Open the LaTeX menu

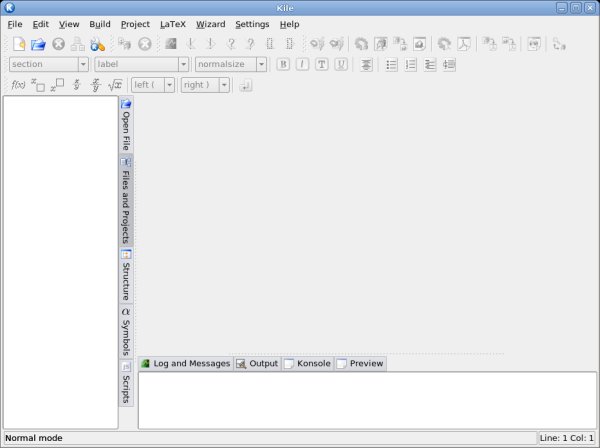pyautogui.click(x=172, y=23)
